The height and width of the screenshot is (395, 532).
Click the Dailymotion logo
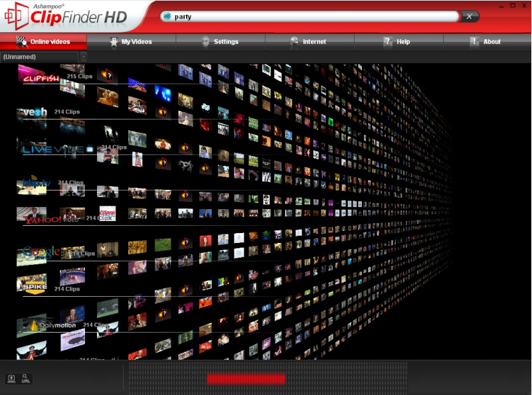point(53,325)
